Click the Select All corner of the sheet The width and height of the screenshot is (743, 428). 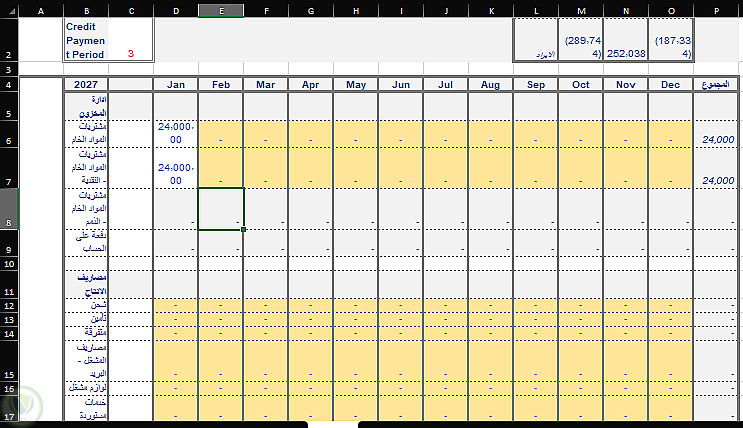coord(9,10)
